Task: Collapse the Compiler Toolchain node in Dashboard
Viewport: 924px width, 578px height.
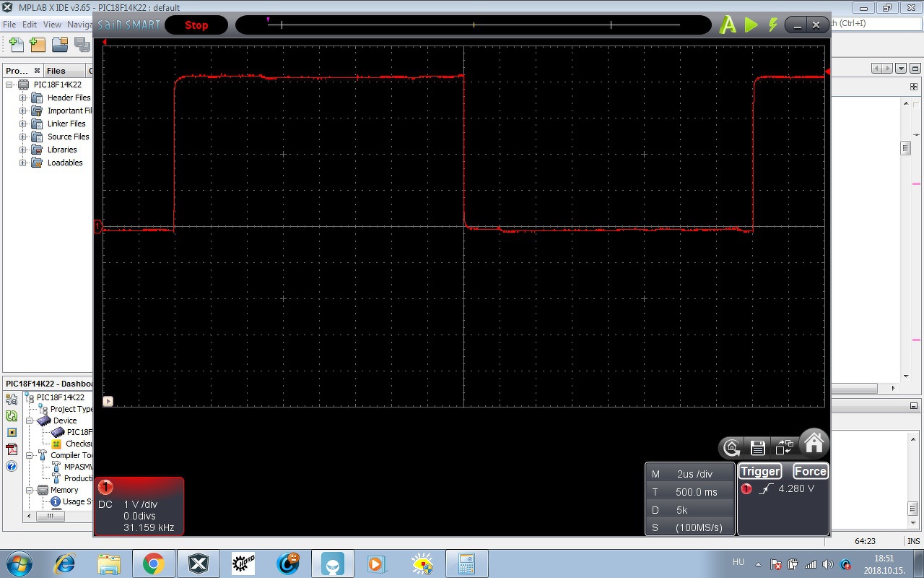Action: point(30,455)
